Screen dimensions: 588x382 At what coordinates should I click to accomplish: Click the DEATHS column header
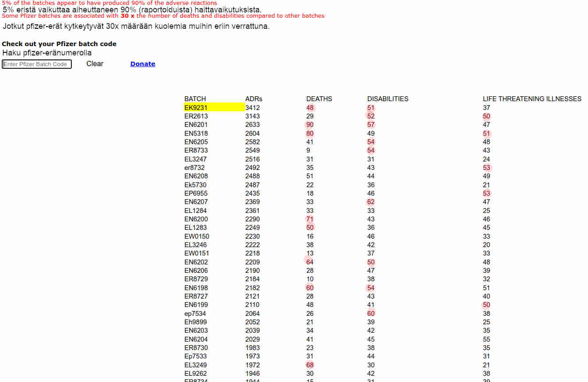319,99
